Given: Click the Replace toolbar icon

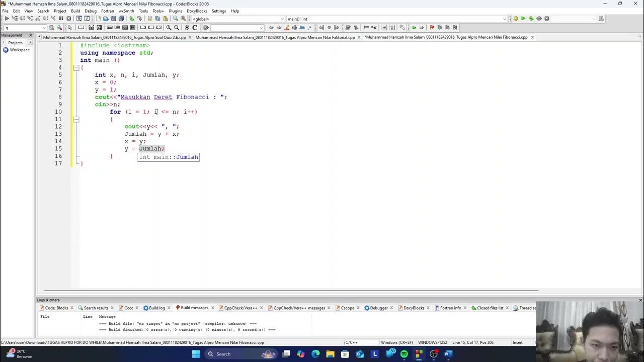Looking at the screenshot, I should [x=184, y=19].
